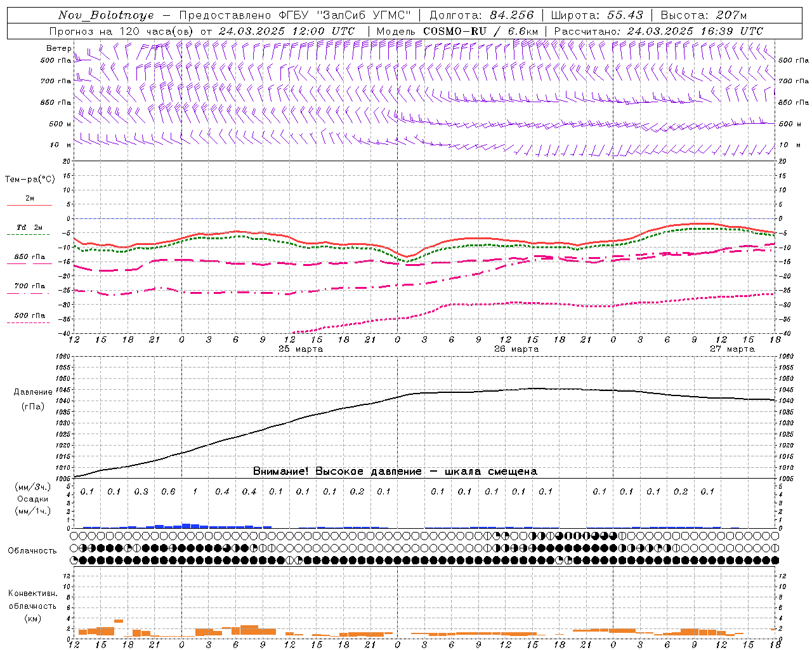This screenshot has height=650, width=812.
Task: Click the station name Nov_Bolotnoye
Action: pos(106,15)
